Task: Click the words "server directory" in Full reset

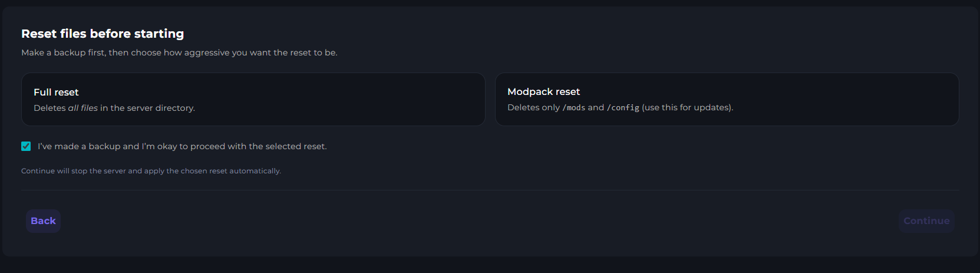Action: pos(166,108)
